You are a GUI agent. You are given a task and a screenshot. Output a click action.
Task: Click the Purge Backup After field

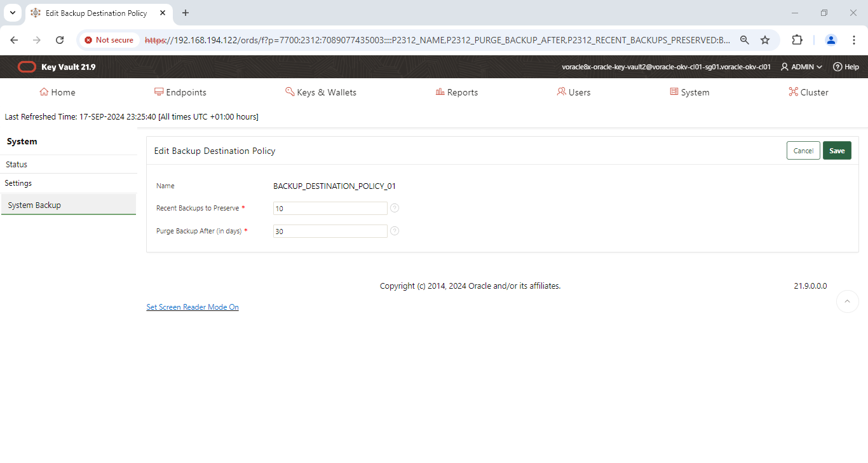click(330, 231)
